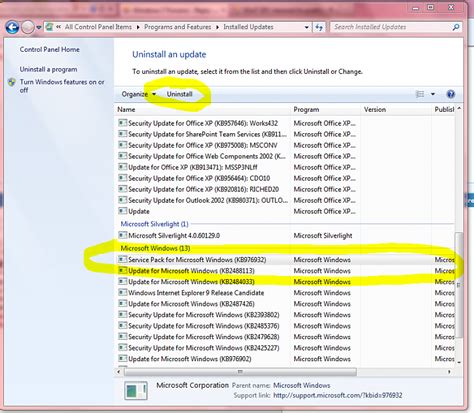The width and height of the screenshot is (474, 413).
Task: Click the Control Panel icon in address bar
Action: 49,27
